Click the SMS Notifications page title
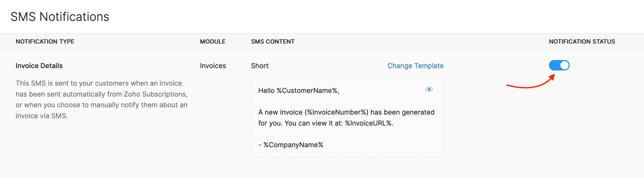 pyautogui.click(x=60, y=16)
